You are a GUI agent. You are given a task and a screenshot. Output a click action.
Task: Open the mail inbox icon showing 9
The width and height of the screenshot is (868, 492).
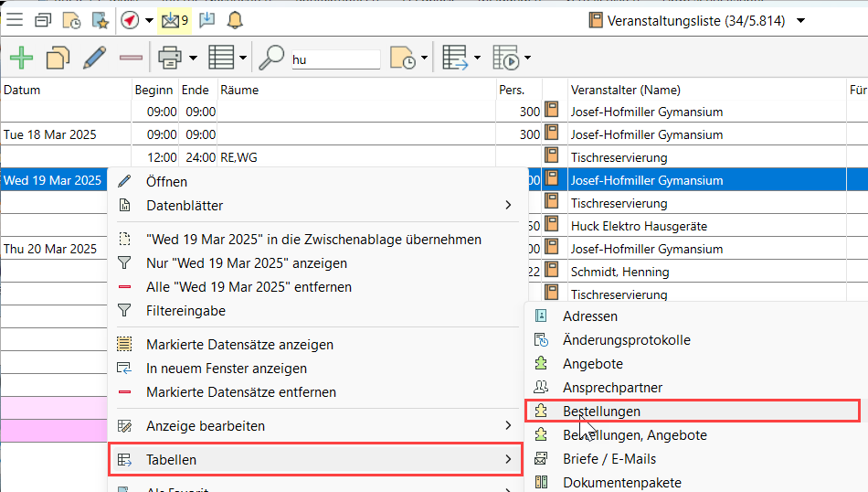(173, 19)
